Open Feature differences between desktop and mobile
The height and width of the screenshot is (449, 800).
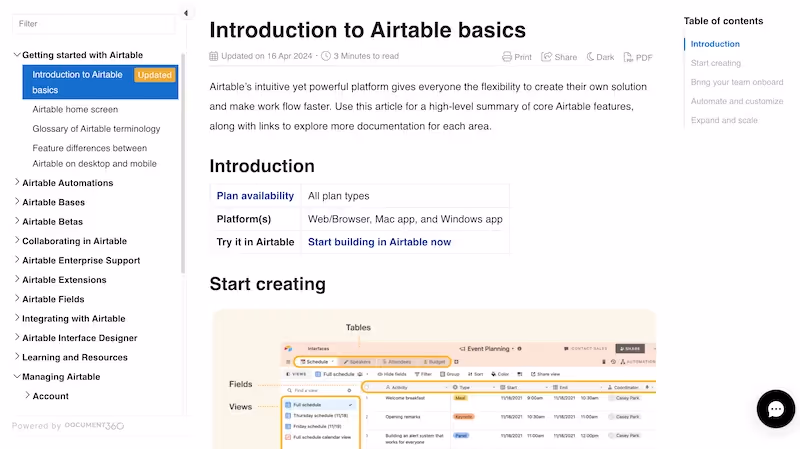point(94,156)
